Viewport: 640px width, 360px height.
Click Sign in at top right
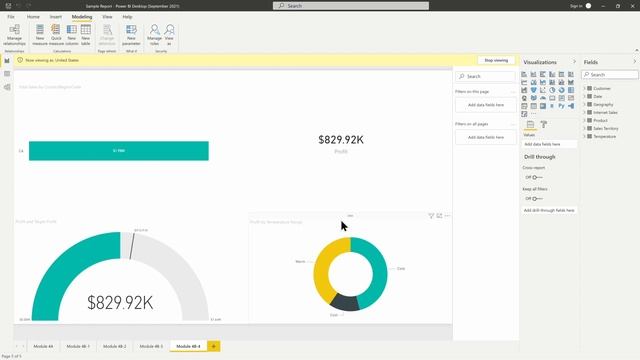pos(576,6)
